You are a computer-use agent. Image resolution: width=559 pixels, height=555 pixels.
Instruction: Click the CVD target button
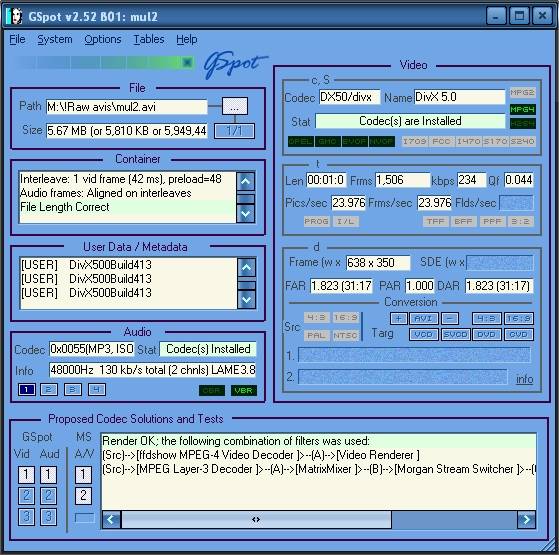[x=519, y=335]
